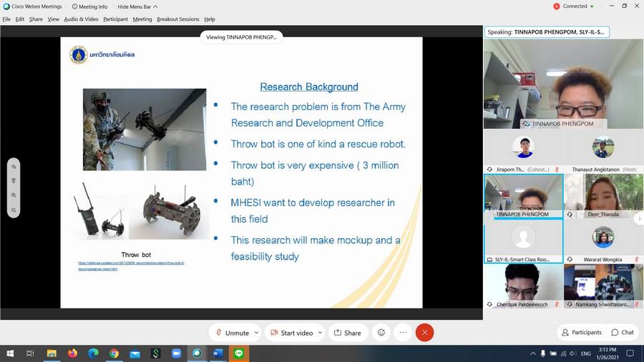
Task: Select Deer_Thanida video thumbnail
Action: (x=603, y=196)
